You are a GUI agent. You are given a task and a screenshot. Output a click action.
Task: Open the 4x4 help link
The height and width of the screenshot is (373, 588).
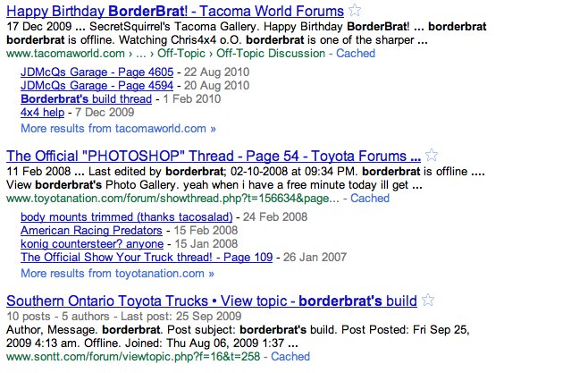click(x=42, y=112)
